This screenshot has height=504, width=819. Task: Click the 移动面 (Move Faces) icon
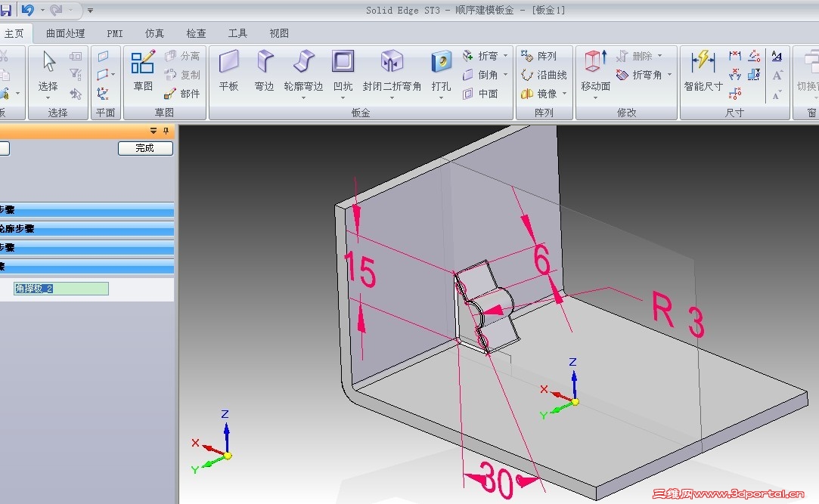coord(595,62)
